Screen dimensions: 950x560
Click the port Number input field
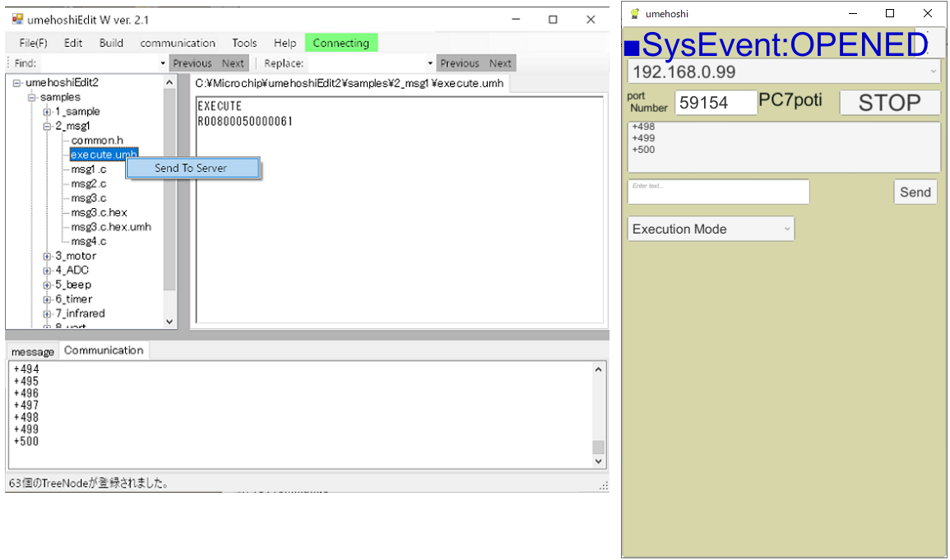716,104
